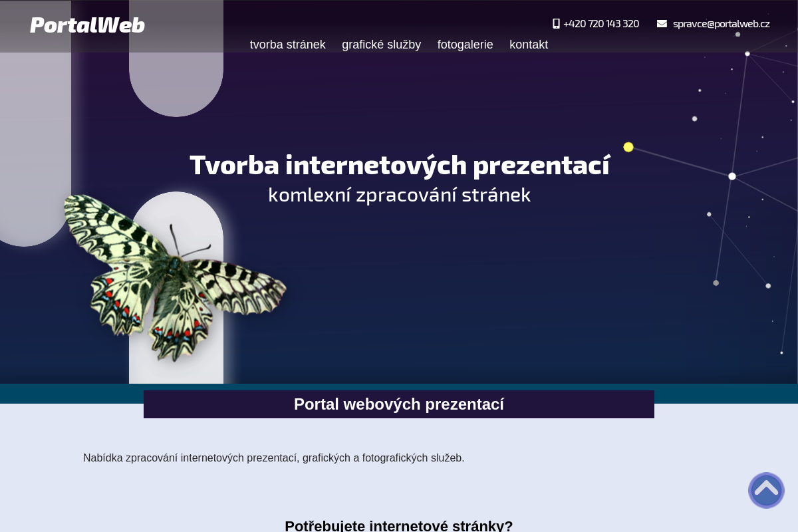Click the Tvorba internetových prezentací heading
This screenshot has height=532, width=798.
[x=399, y=164]
